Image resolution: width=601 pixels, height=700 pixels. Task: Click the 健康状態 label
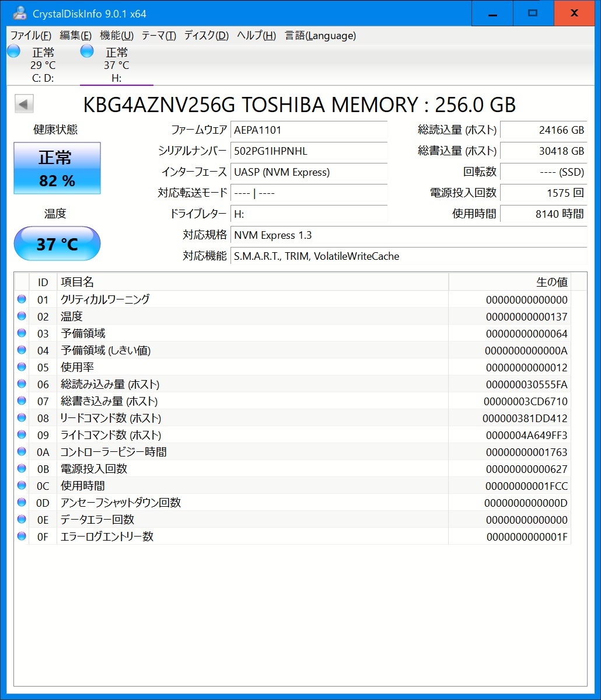(x=55, y=130)
